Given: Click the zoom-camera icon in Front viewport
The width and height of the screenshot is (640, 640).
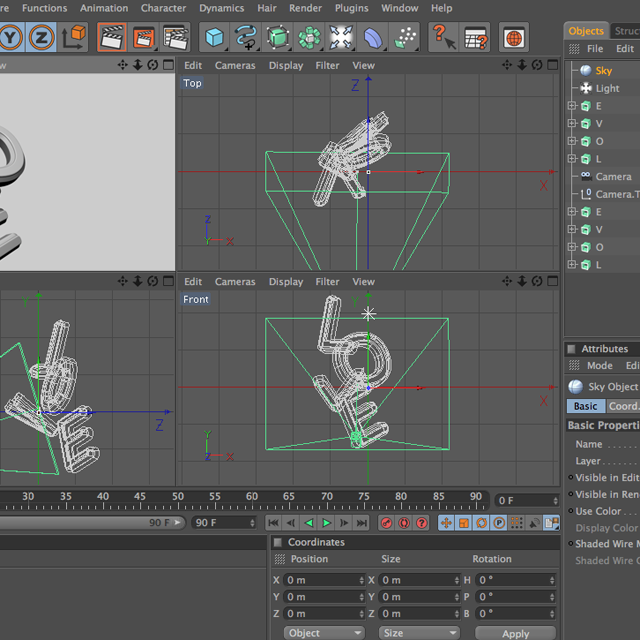Looking at the screenshot, I should [x=522, y=281].
